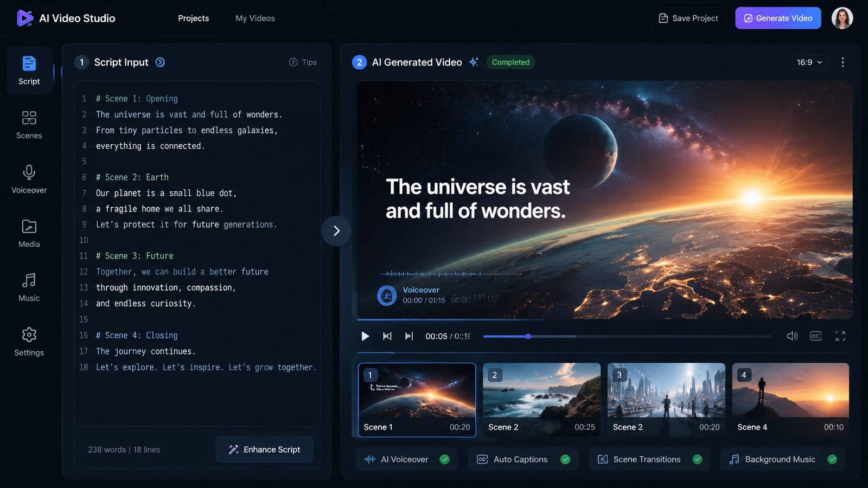Skip to next scene
The height and width of the screenshot is (488, 868).
coord(409,336)
